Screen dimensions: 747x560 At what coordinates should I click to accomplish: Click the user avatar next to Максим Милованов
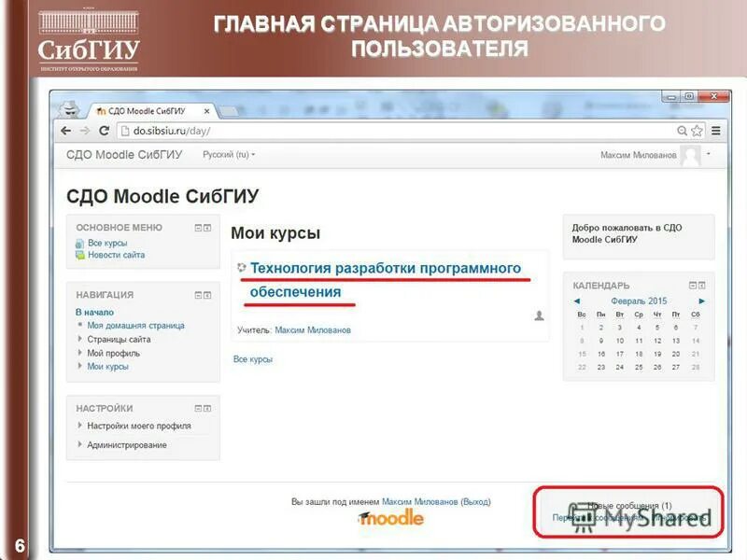pyautogui.click(x=690, y=155)
